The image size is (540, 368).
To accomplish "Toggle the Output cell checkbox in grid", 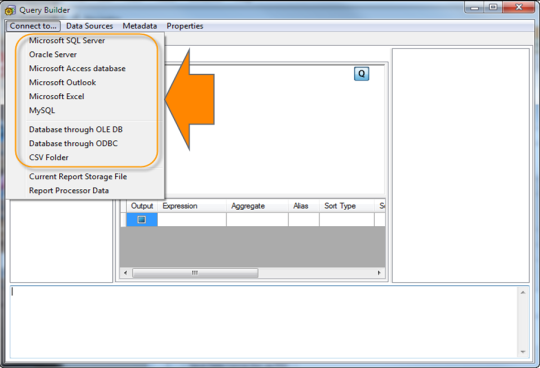I will point(142,220).
